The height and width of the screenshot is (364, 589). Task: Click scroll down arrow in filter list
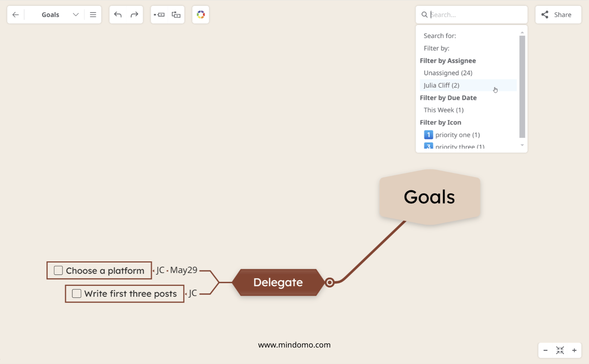[522, 145]
